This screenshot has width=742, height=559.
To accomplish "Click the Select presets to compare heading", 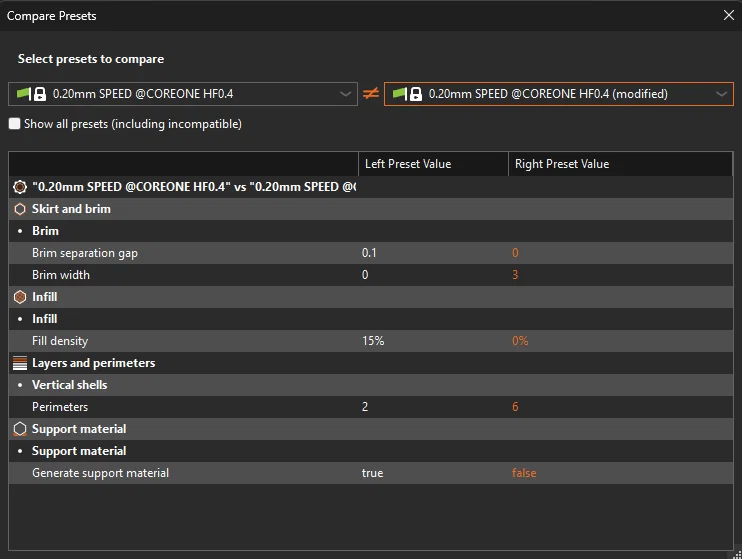I will (91, 59).
